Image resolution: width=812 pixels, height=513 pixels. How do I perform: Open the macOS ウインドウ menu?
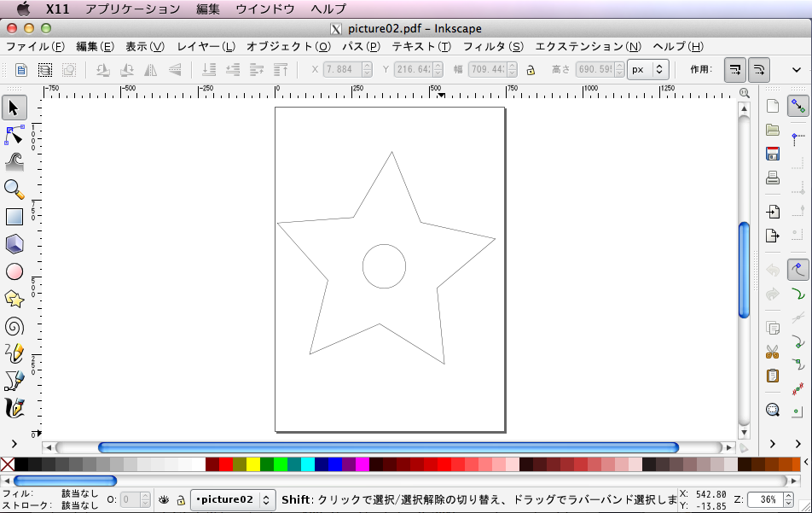pyautogui.click(x=265, y=9)
